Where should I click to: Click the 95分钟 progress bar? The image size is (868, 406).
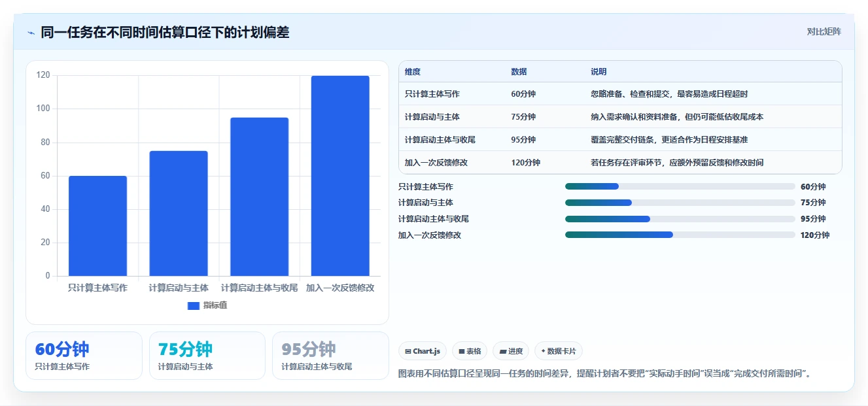(x=680, y=219)
